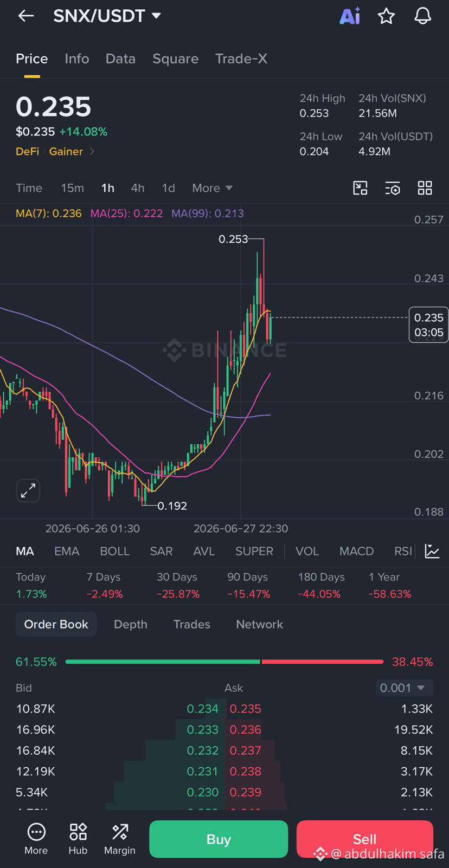Select 15m chart interval
Screen dimensions: 449x868
tap(73, 188)
